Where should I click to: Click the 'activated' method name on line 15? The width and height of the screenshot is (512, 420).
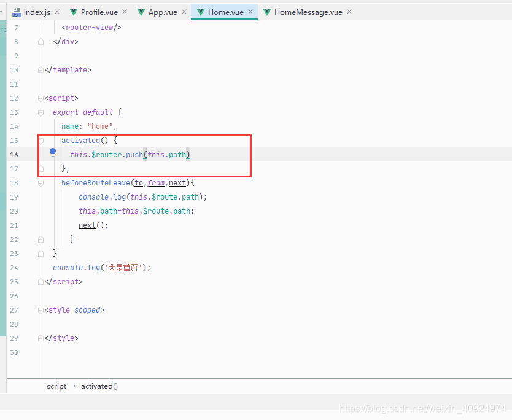80,141
